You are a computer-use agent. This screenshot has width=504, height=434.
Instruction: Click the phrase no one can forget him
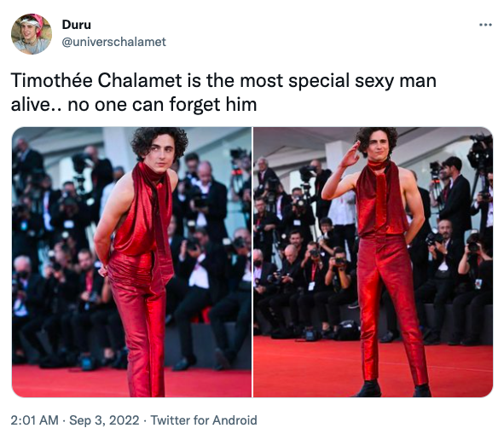click(x=162, y=105)
